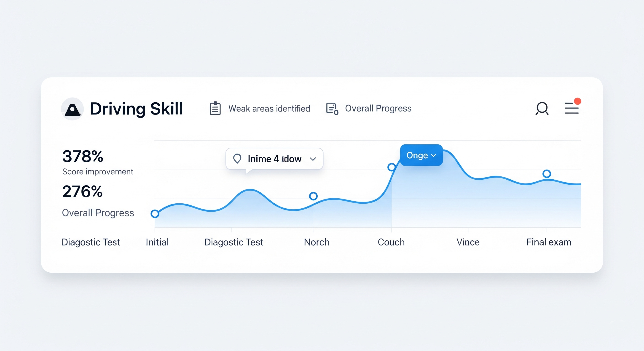
Task: Click the clipboard icon beside Weak areas
Action: (x=215, y=108)
